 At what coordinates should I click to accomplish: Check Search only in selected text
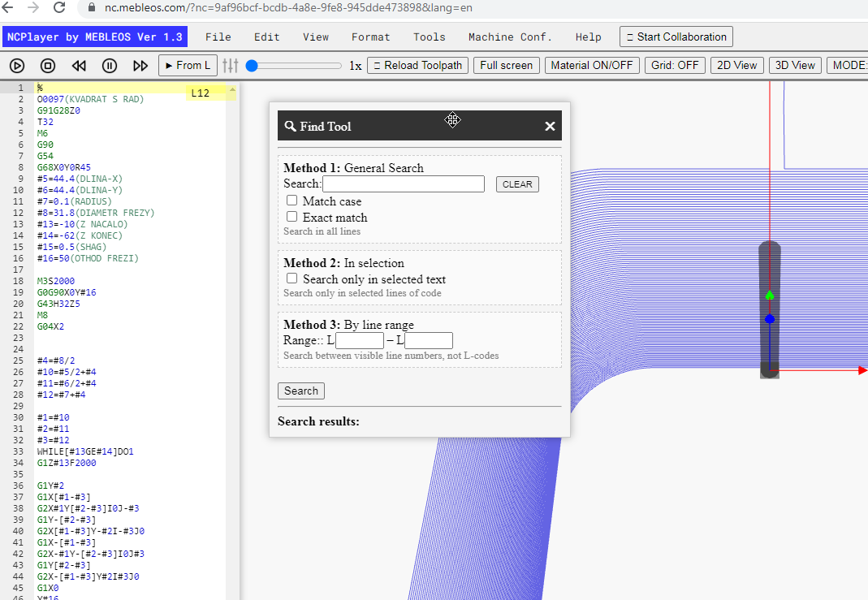[x=291, y=278]
